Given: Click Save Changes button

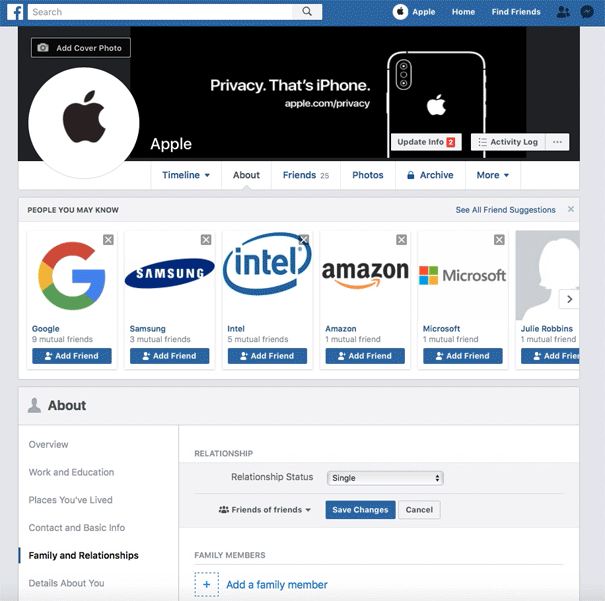Looking at the screenshot, I should point(360,510).
